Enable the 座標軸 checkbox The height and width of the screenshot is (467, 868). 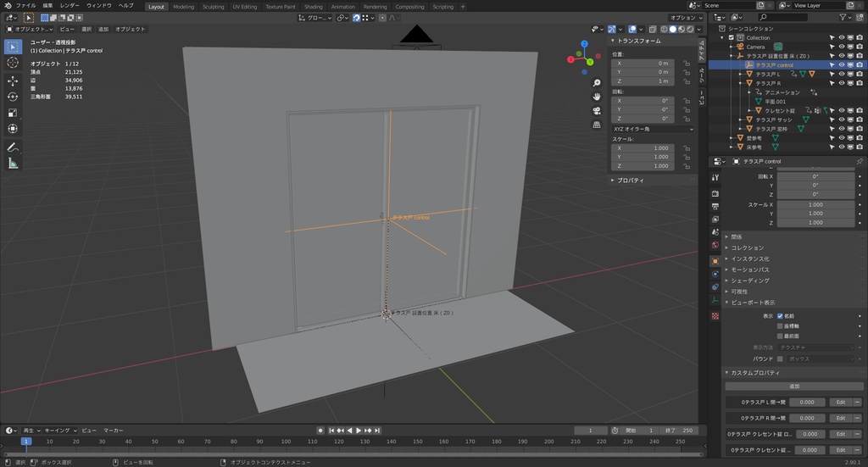pos(780,325)
